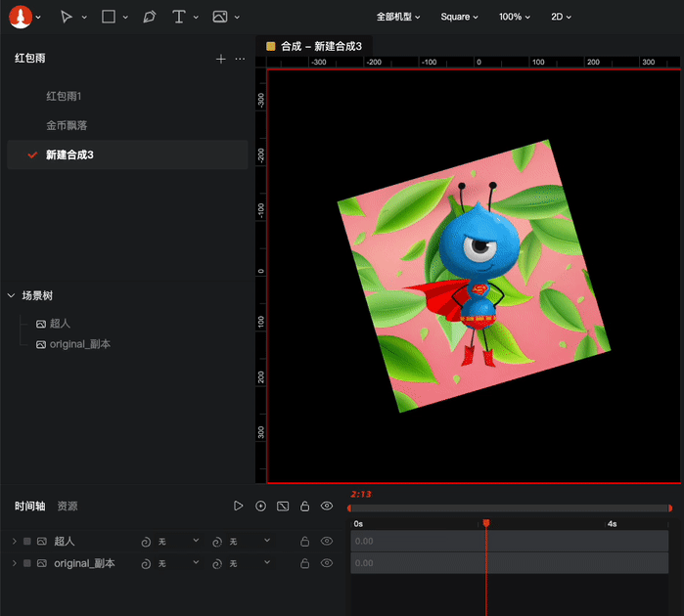Click the rocket app logo

pyautogui.click(x=21, y=17)
